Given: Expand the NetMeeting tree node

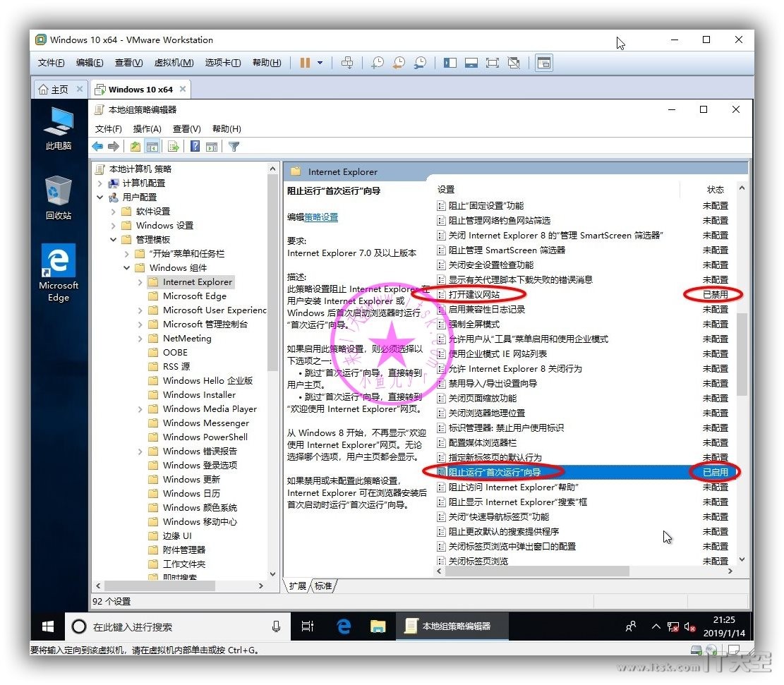Looking at the screenshot, I should click(140, 339).
